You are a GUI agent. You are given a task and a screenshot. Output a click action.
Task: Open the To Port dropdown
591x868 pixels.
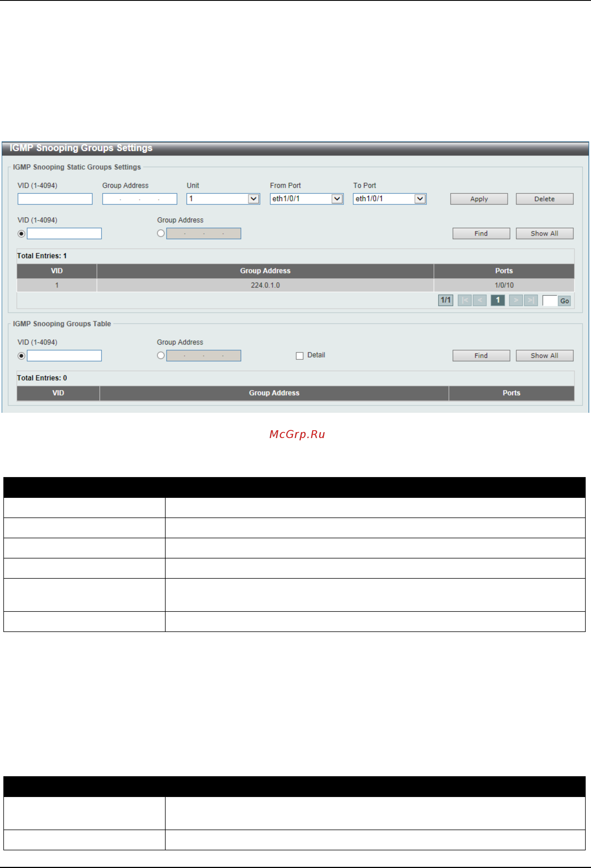(390, 199)
